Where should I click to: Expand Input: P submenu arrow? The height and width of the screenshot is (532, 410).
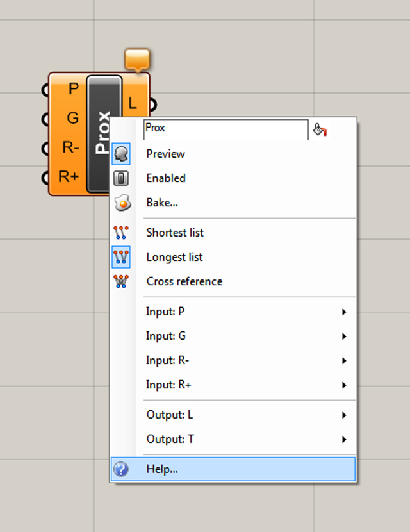344,312
